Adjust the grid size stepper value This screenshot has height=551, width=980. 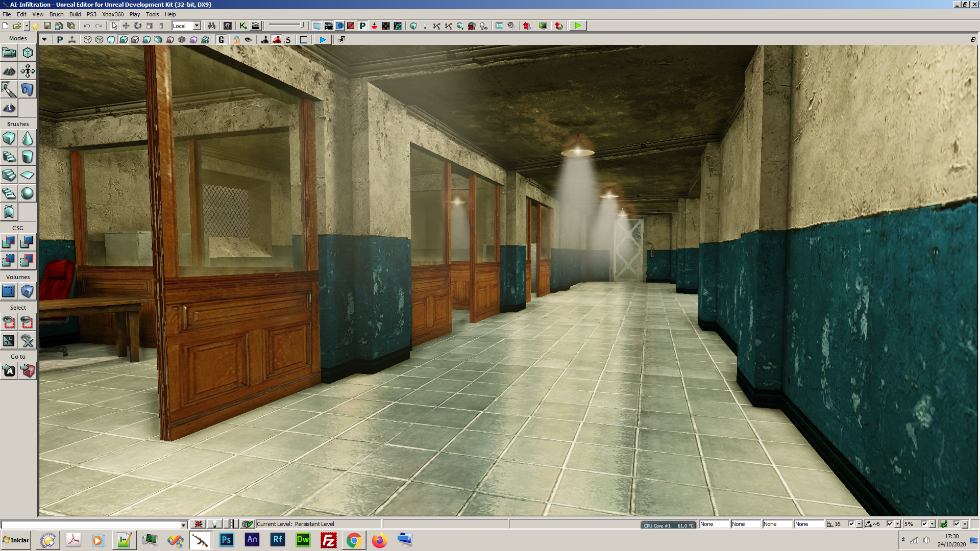[861, 524]
